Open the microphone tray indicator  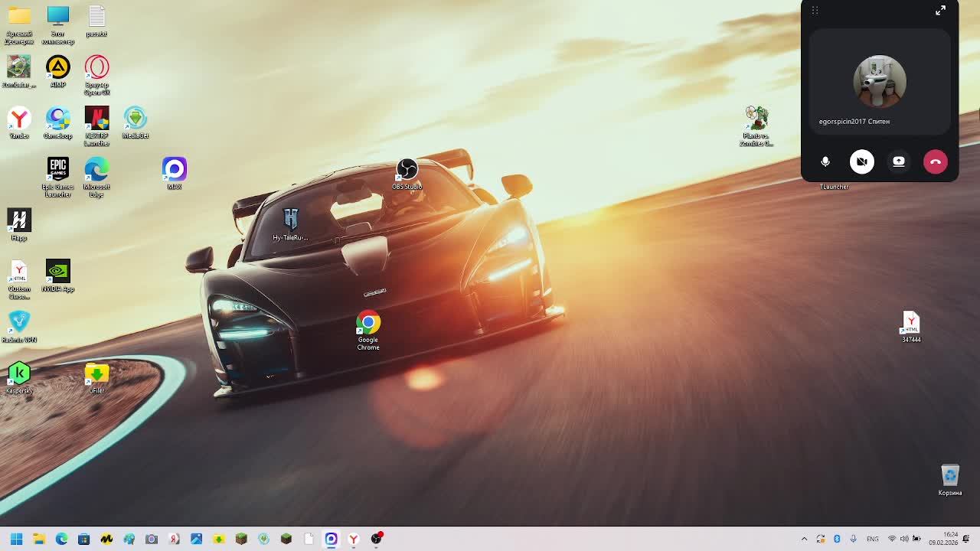(853, 539)
